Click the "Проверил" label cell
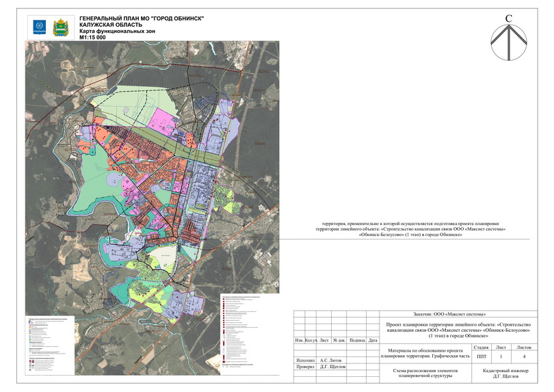554x392 pixels. point(304,367)
